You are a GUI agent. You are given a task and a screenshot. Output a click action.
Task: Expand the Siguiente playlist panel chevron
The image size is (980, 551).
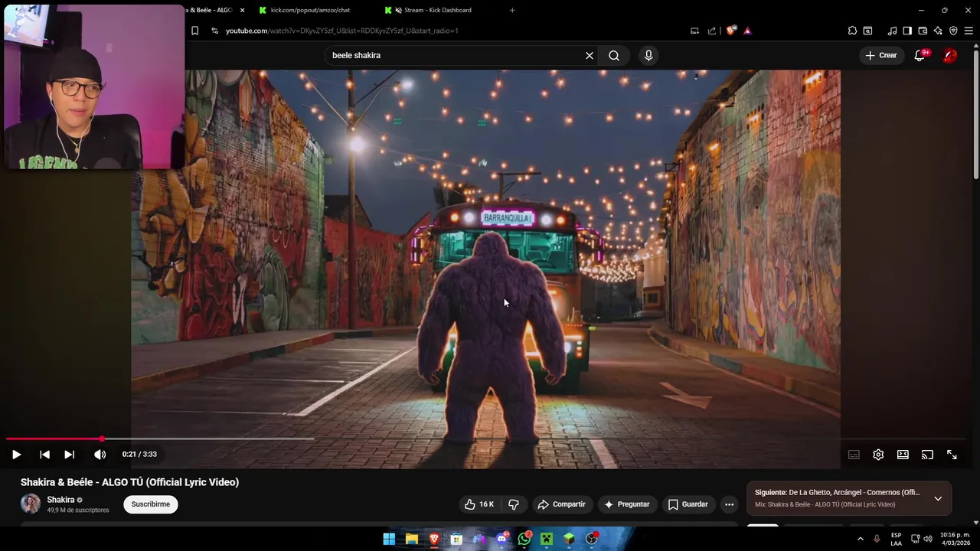[938, 498]
